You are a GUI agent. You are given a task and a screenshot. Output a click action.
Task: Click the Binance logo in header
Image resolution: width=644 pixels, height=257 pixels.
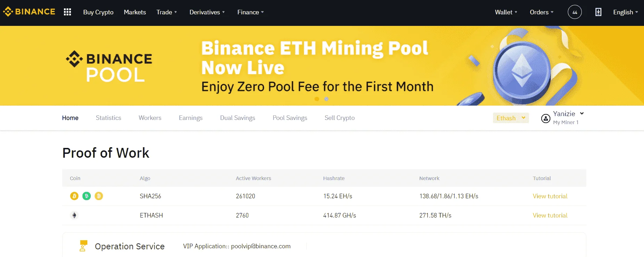click(29, 12)
